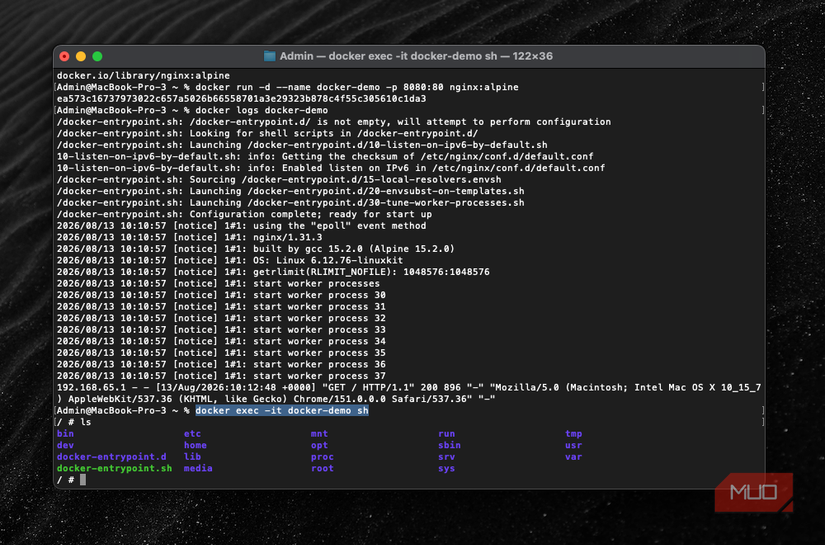Click the 'Enabled listen on IPv6' log line

pyautogui.click(x=331, y=168)
